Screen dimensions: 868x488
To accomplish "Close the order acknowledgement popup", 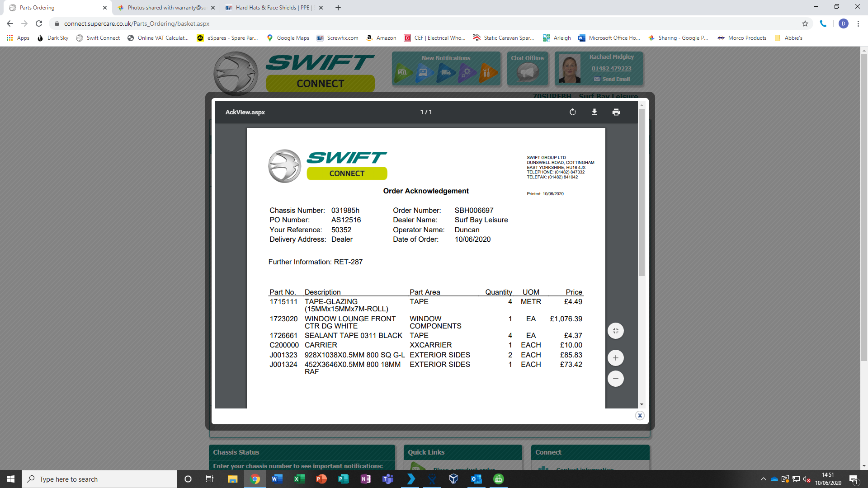I will [640, 416].
